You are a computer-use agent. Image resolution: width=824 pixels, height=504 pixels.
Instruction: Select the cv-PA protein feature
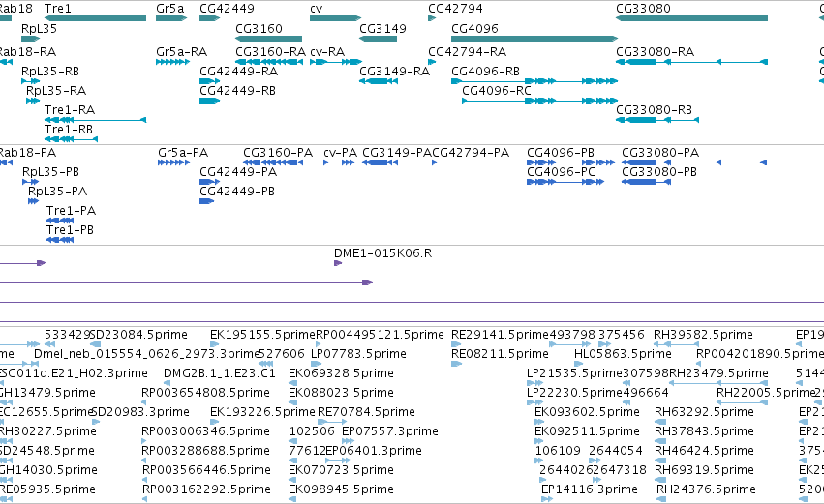[x=339, y=163]
